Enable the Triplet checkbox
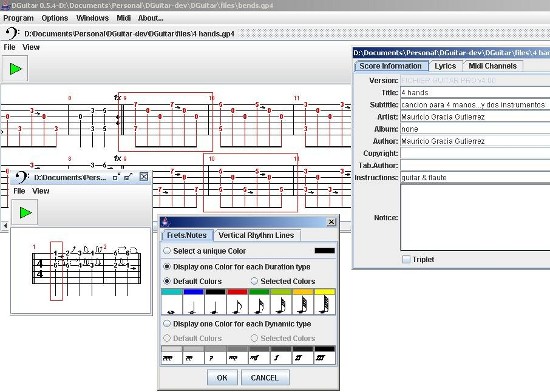Viewport: 550px width, 392px height. pos(406,259)
